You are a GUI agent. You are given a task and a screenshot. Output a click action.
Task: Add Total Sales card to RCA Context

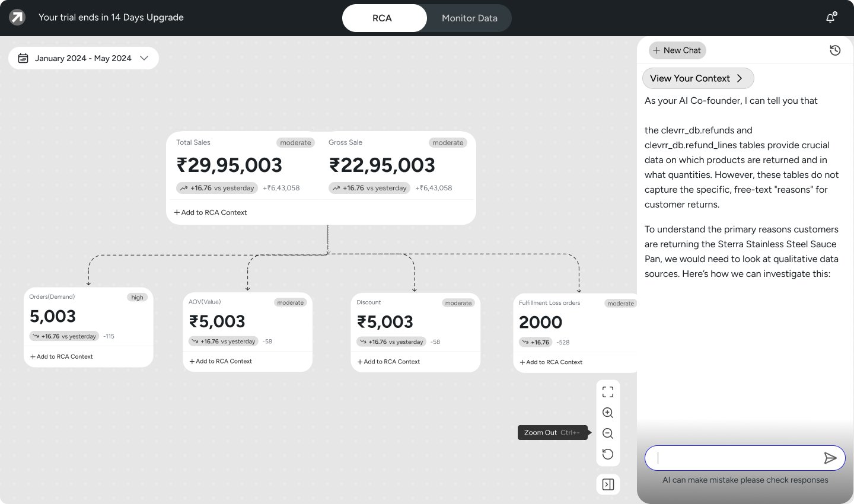(x=211, y=212)
